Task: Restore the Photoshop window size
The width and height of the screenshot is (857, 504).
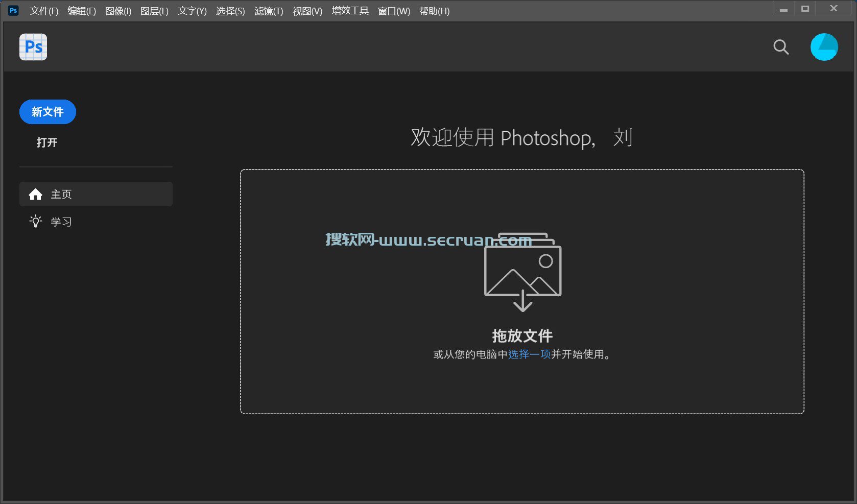Action: [805, 9]
